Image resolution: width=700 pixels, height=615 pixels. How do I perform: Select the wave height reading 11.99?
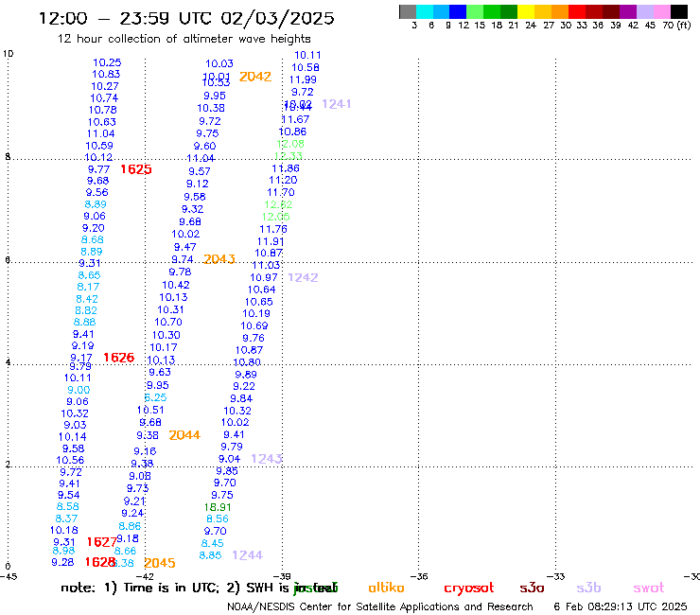pos(303,79)
